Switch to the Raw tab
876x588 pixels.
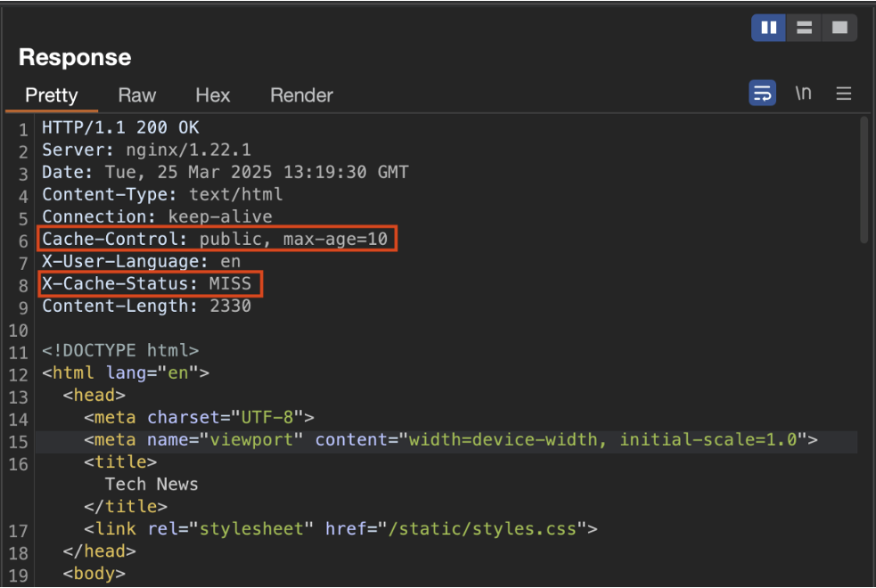click(x=136, y=95)
